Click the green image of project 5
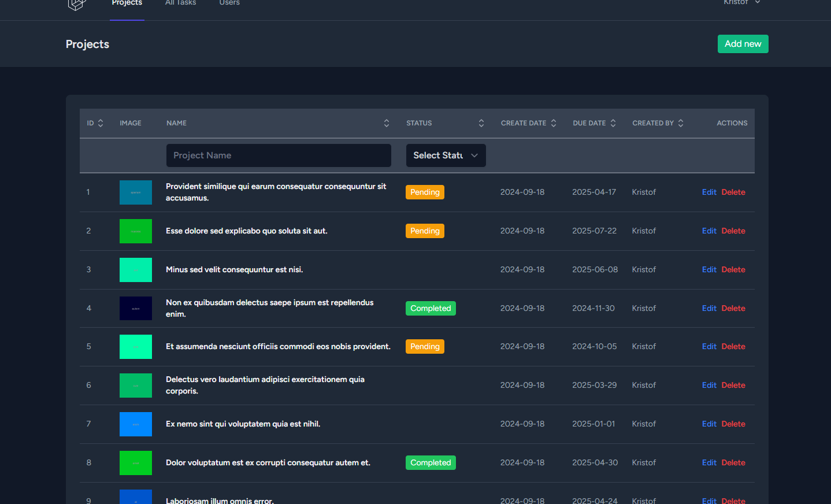 tap(135, 346)
